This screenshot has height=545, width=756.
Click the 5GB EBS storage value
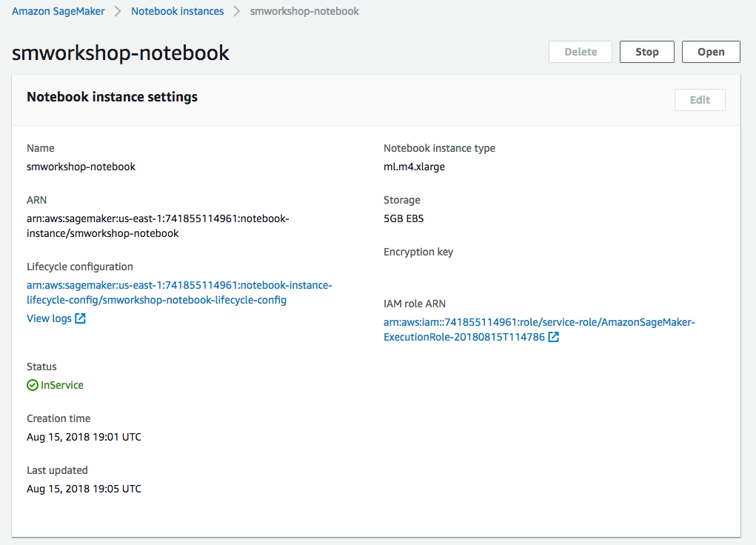[404, 218]
